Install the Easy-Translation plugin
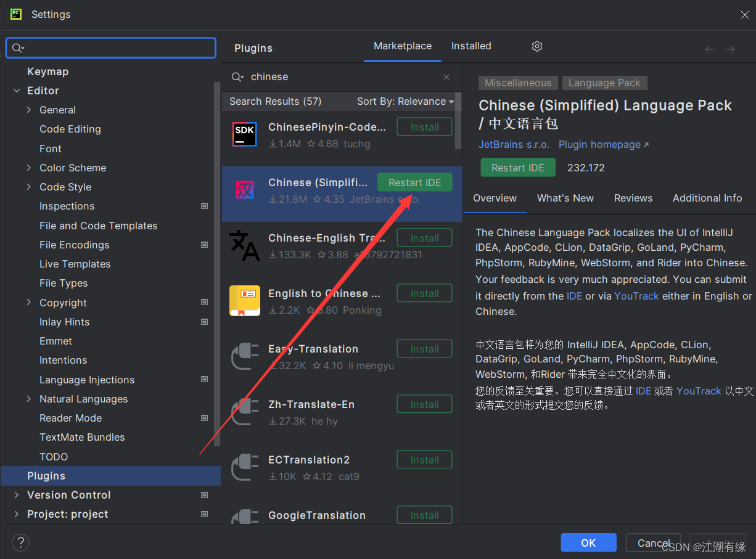Viewport: 756px width, 559px height. [x=425, y=349]
